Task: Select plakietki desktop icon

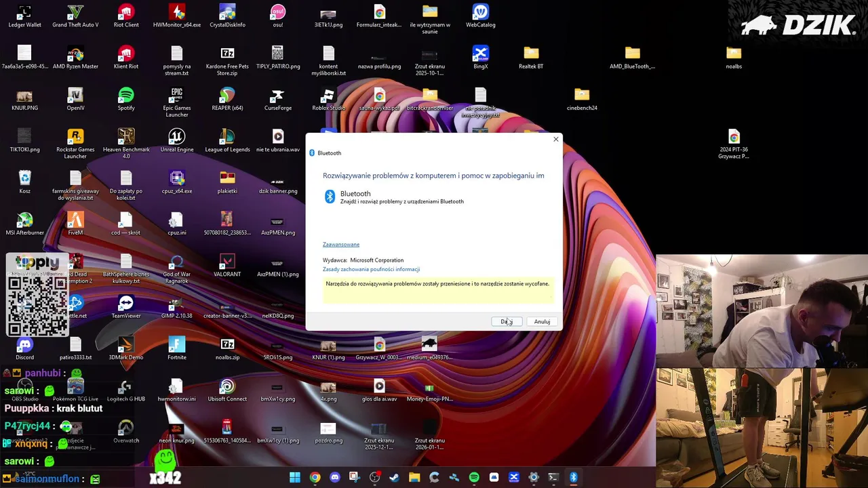Action: point(227,182)
